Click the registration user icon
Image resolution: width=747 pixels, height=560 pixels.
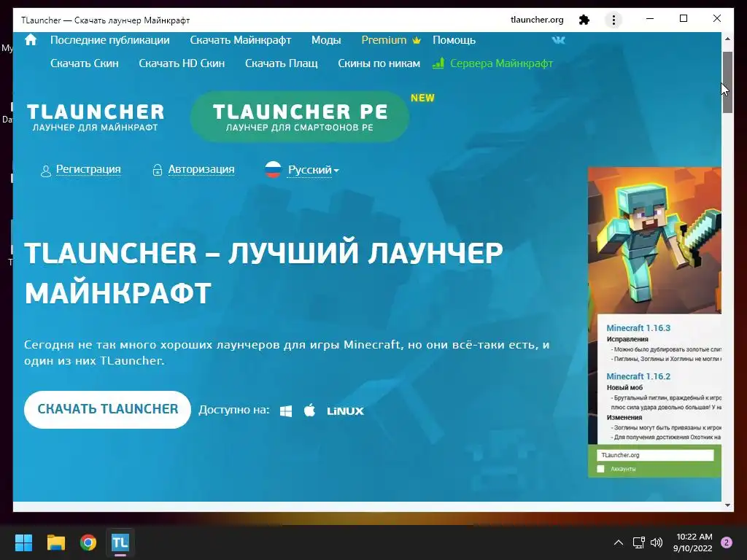pos(46,171)
